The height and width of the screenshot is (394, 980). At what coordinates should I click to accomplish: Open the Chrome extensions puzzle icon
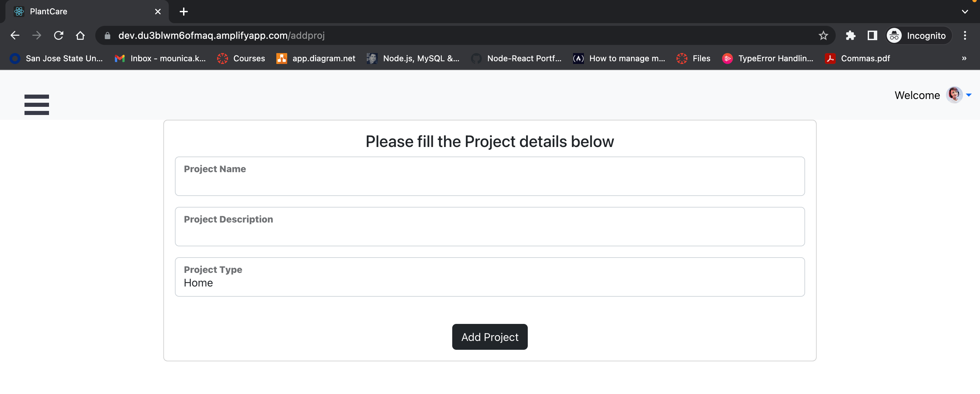pyautogui.click(x=851, y=35)
